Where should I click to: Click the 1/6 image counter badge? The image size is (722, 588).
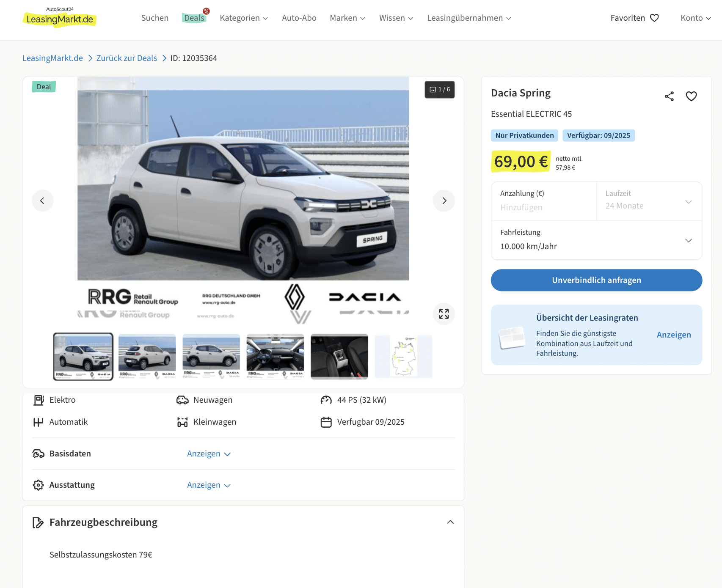[x=440, y=90]
